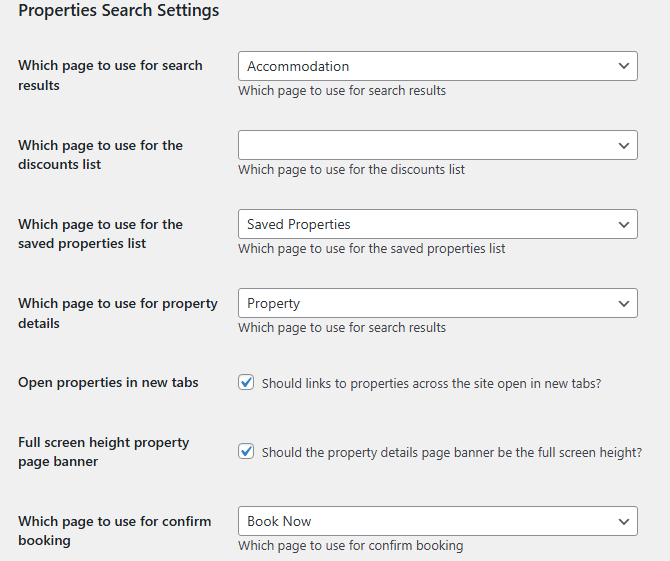Viewport: 670px width, 561px height.
Task: Click the 'Which page to use for property details' row label
Action: (117, 313)
